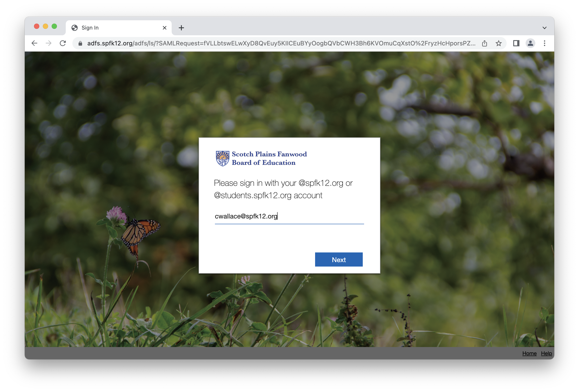The width and height of the screenshot is (579, 392).
Task: Close the Sign In tab
Action: 164,28
